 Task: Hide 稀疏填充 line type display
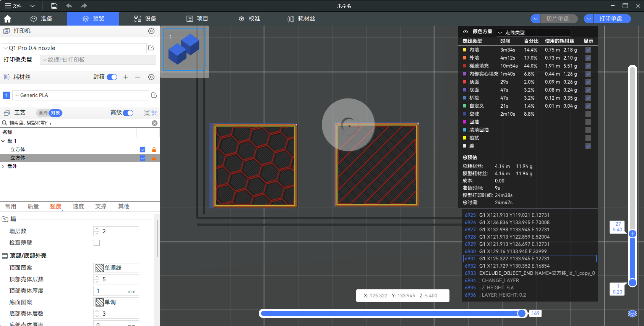click(588, 66)
